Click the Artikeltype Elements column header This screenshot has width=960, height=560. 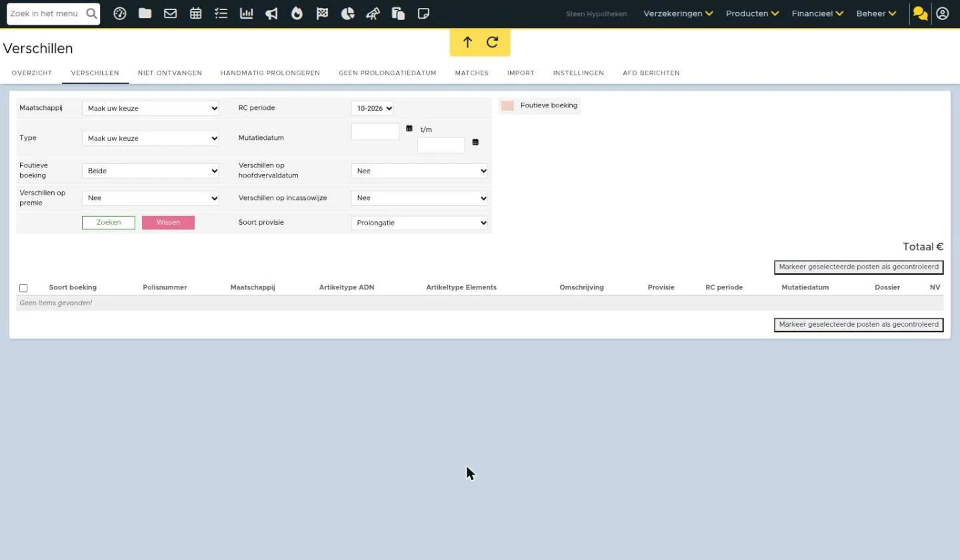[461, 287]
